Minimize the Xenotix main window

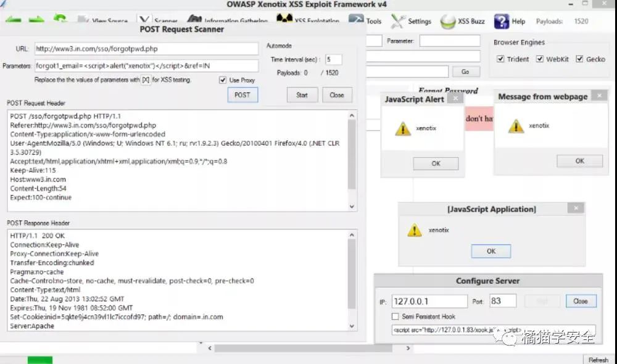[x=571, y=4]
